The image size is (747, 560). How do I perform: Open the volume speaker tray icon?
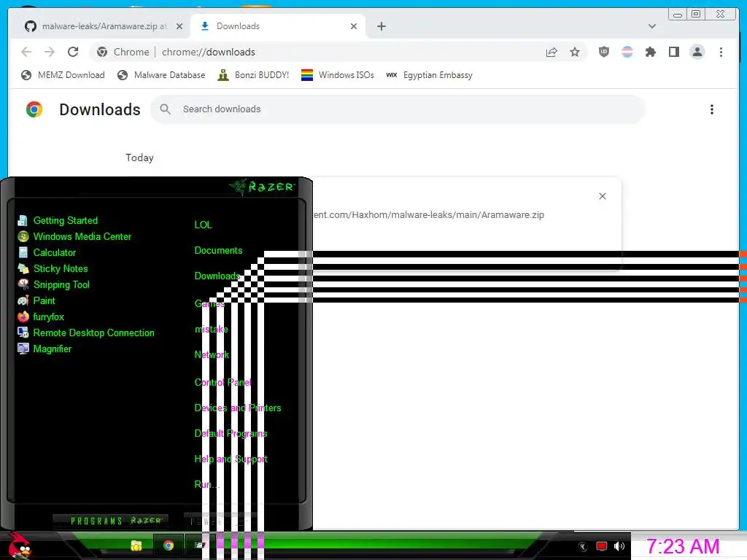[x=619, y=547]
